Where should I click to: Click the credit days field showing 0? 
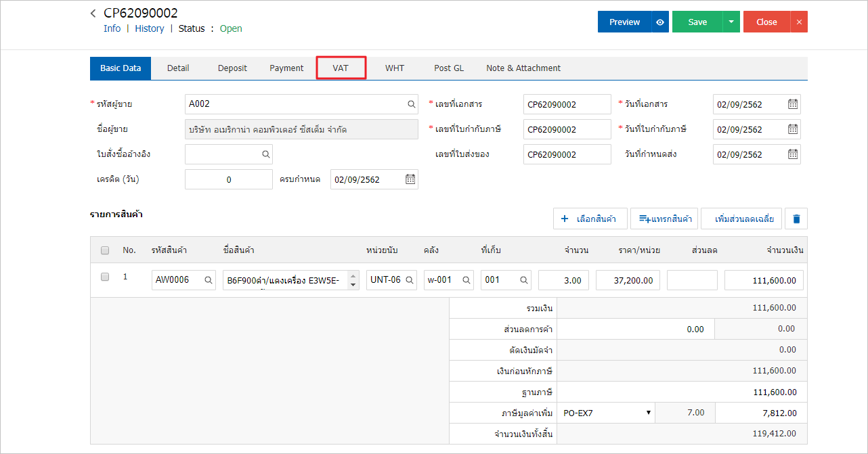229,179
